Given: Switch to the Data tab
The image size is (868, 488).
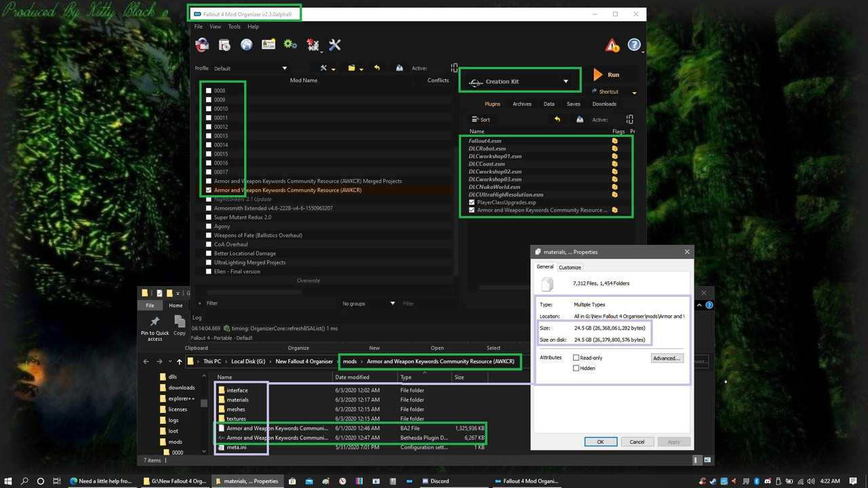Looking at the screenshot, I should (549, 104).
